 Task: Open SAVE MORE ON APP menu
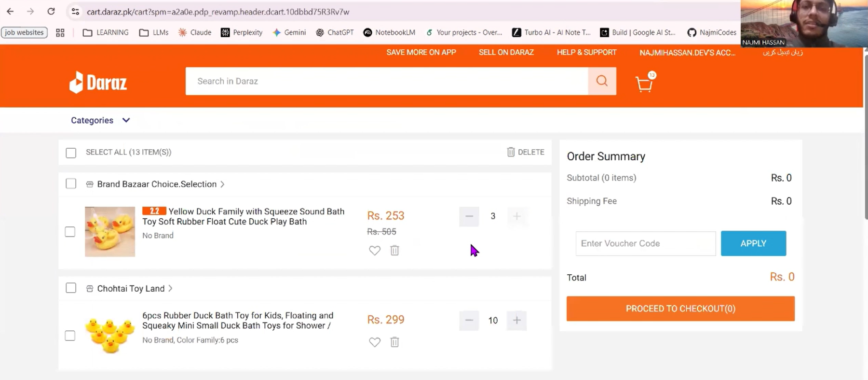421,52
